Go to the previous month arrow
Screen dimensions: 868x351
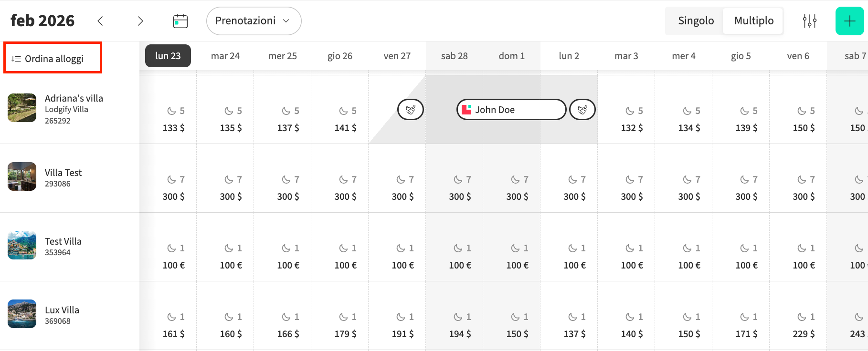[100, 21]
